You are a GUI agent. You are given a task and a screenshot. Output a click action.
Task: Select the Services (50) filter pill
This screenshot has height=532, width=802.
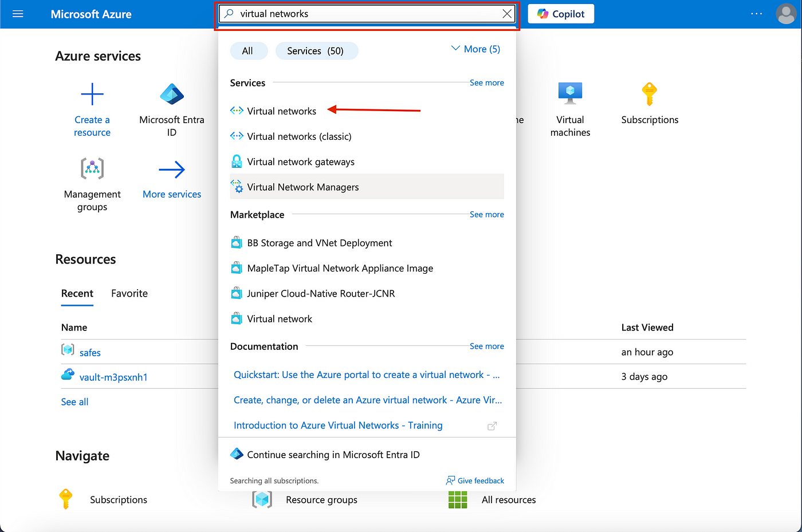[317, 50]
